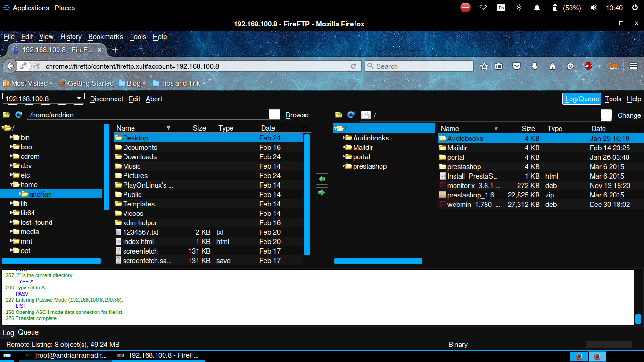
Task: Click the Greasemonkey monkey icon in toolbar
Action: coord(613,66)
